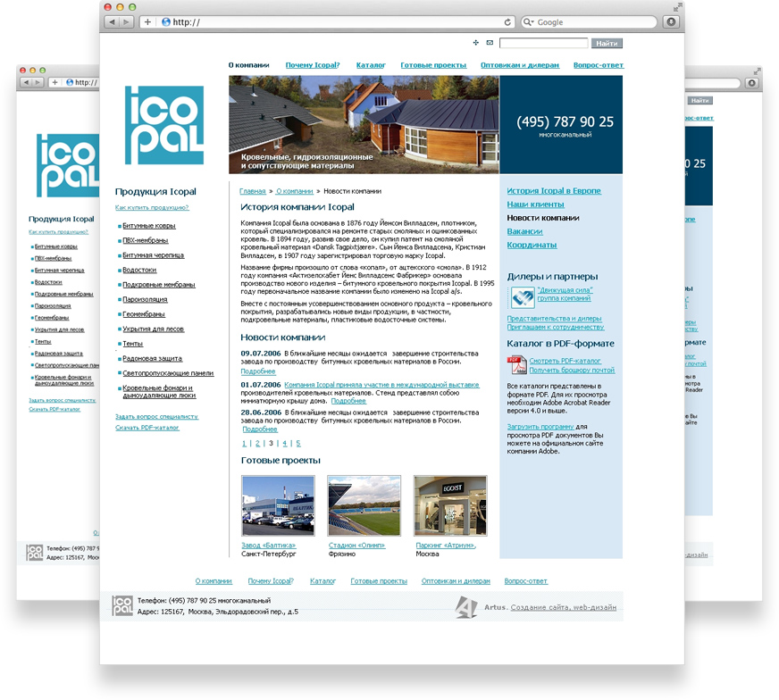Open the "Паркинг Атриум" project photo thumbnail

point(450,505)
